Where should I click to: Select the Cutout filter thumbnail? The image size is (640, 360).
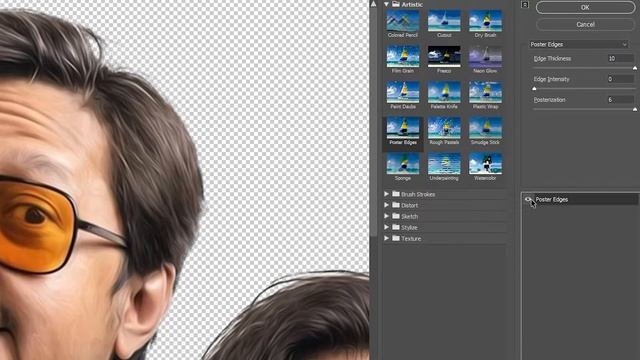click(x=444, y=21)
